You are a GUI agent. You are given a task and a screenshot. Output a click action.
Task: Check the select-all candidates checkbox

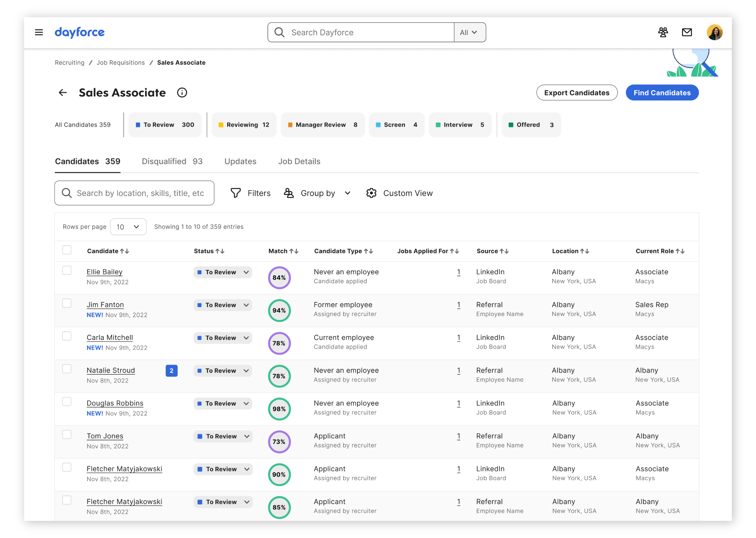[x=67, y=250]
